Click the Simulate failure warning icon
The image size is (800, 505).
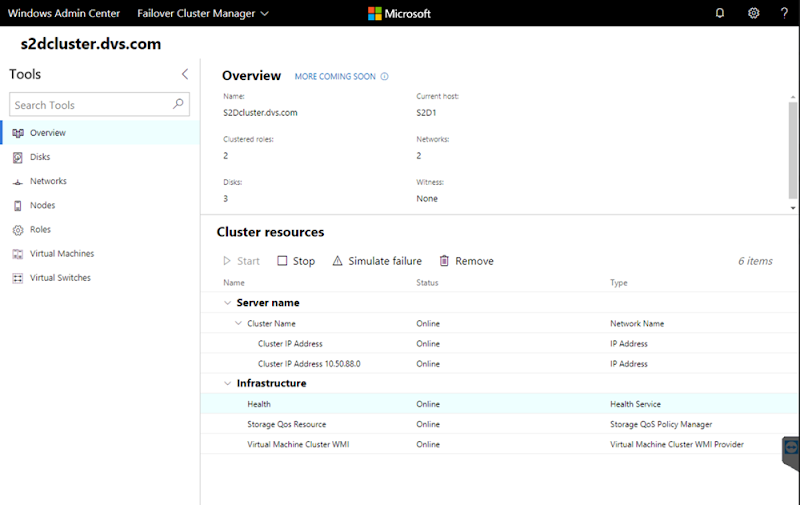coord(337,261)
